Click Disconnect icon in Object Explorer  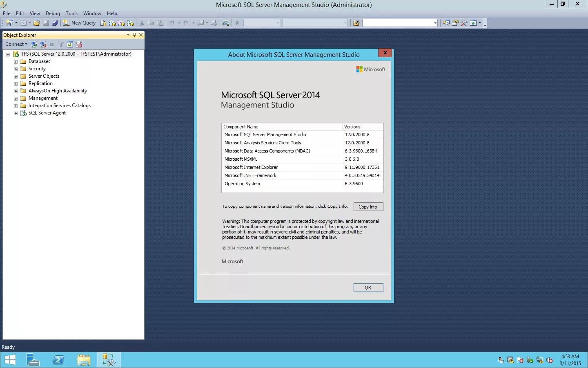[43, 44]
